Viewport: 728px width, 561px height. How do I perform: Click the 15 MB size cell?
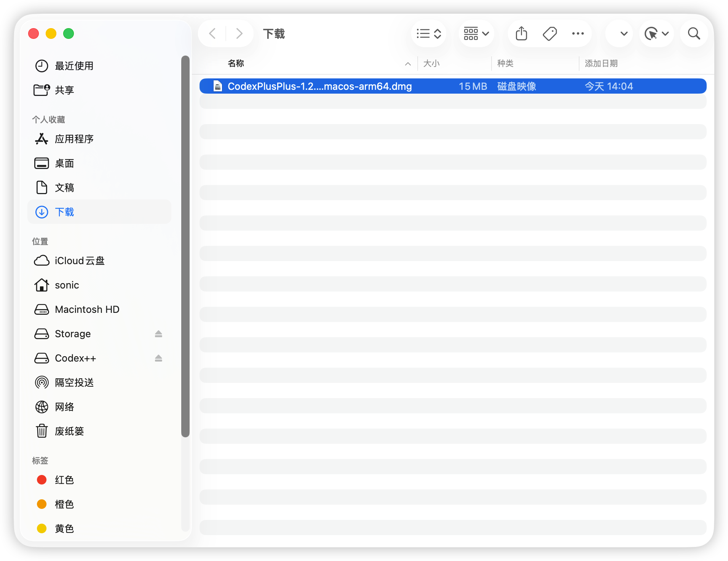coord(473,86)
